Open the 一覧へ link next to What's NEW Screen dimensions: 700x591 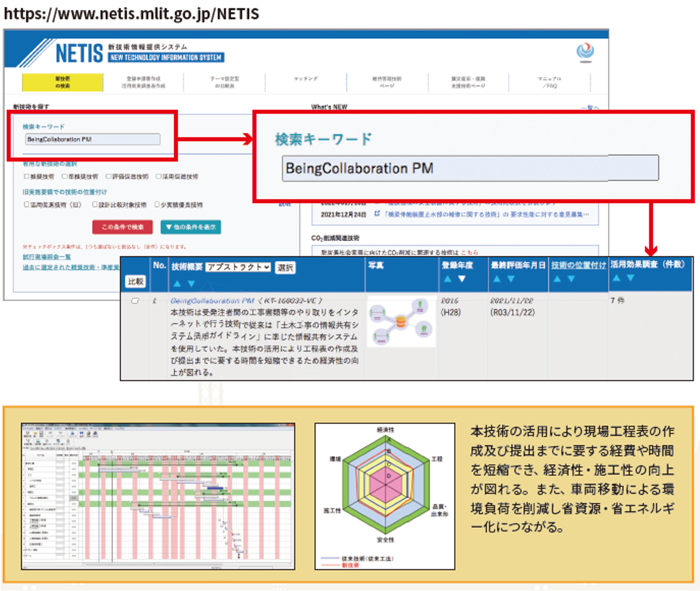(589, 107)
